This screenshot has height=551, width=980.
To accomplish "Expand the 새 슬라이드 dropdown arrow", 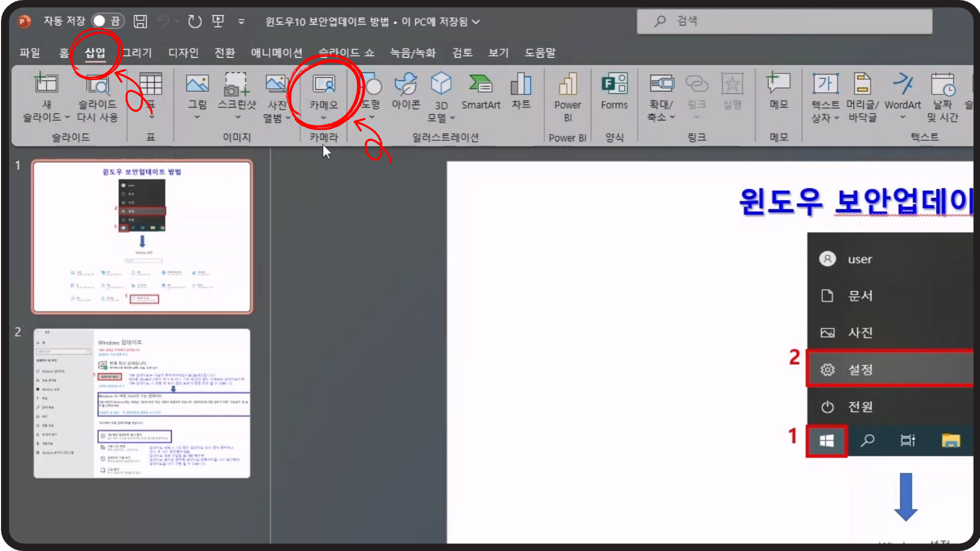I will [x=67, y=117].
